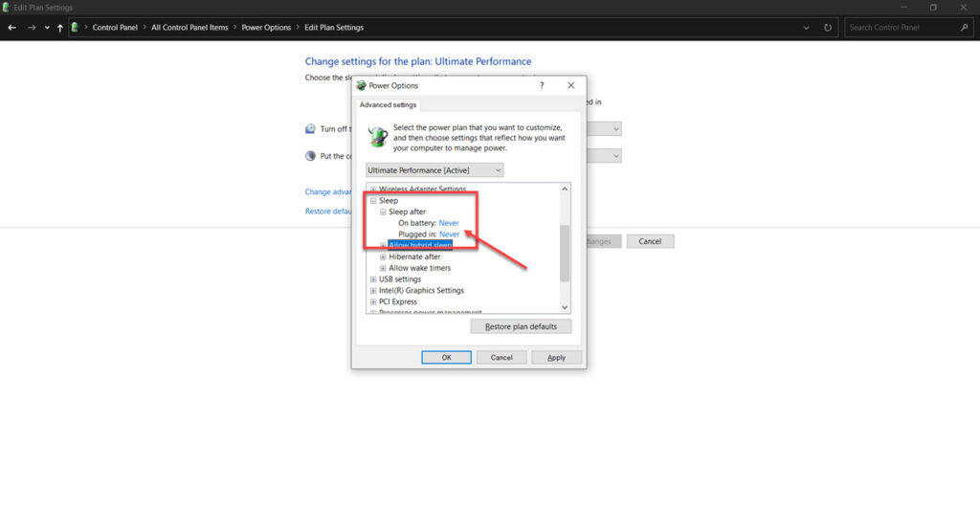This screenshot has width=980, height=532.
Task: Click Restore plan defaults button
Action: click(521, 326)
